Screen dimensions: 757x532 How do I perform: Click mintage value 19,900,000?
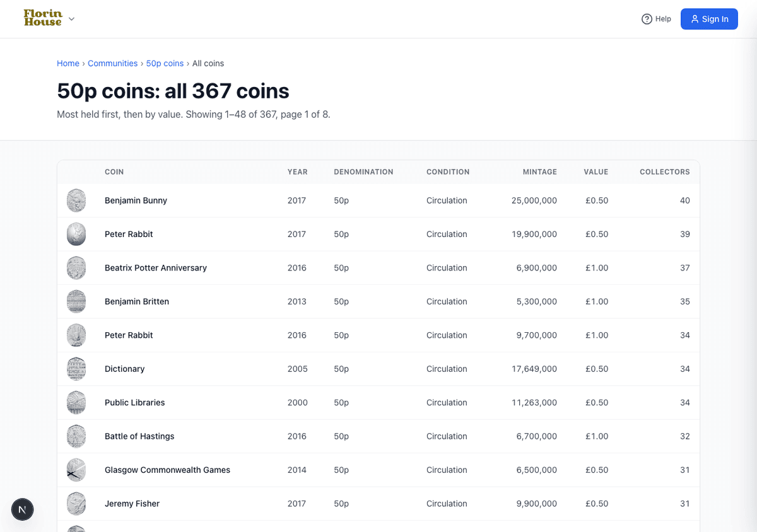(534, 234)
